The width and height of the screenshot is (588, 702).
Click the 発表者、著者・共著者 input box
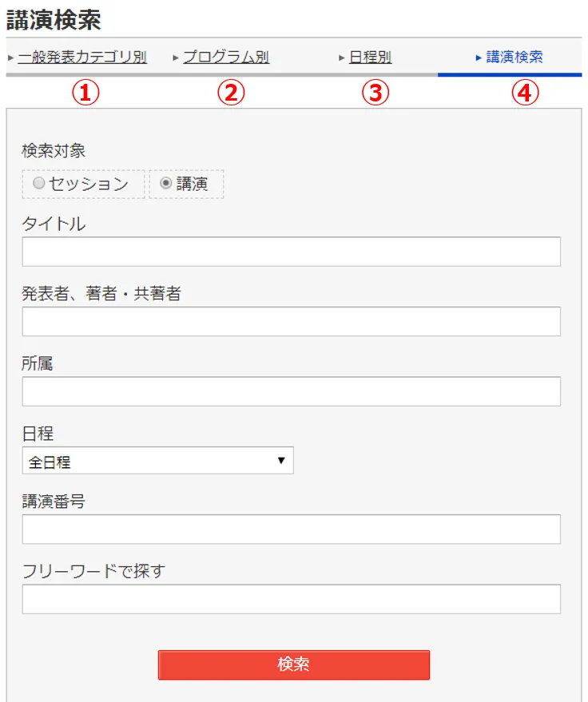[x=291, y=322]
